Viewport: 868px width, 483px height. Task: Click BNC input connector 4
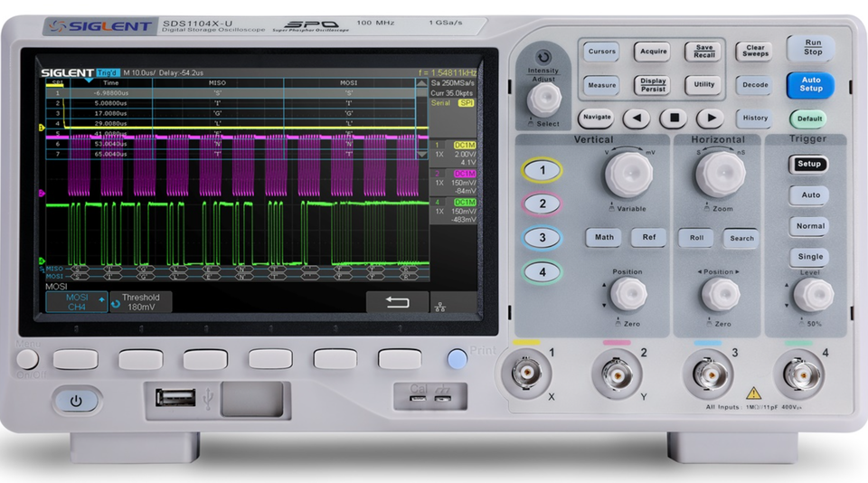tap(800, 374)
